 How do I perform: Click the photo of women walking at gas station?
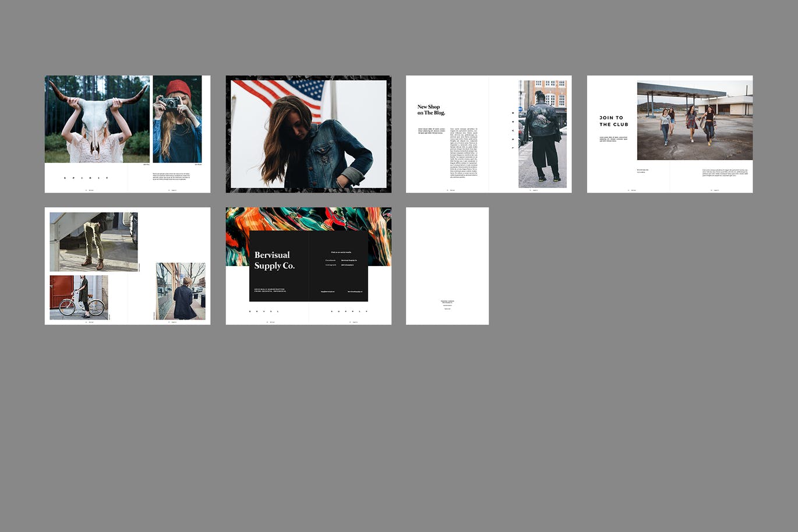tap(694, 120)
